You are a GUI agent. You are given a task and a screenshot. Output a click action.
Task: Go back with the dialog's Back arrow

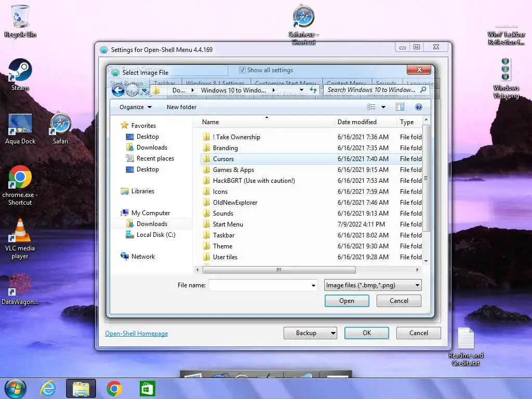118,90
